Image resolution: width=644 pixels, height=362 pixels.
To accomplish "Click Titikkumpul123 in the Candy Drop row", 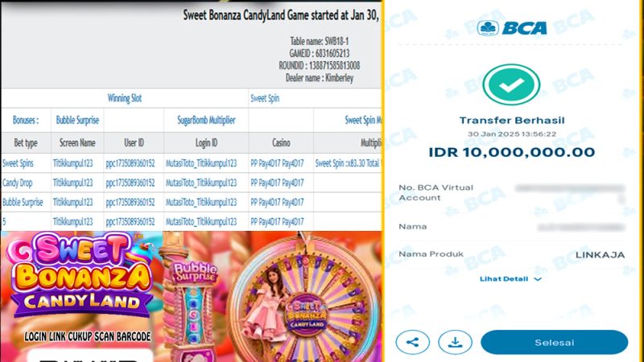I will (x=72, y=183).
